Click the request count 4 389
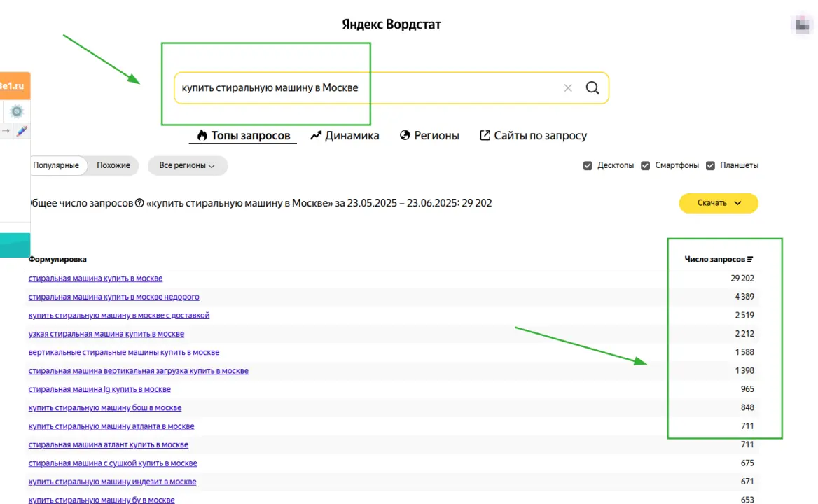Image resolution: width=818 pixels, height=504 pixels. tap(744, 297)
